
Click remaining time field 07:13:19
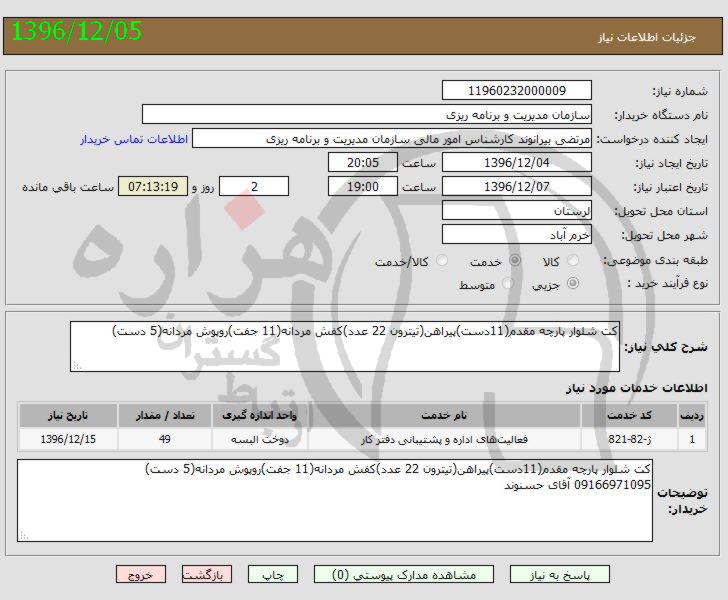pos(153,186)
